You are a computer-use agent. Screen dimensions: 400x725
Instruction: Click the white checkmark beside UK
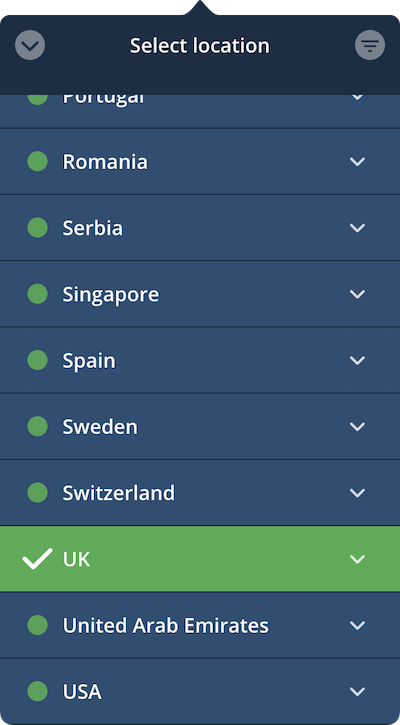37,559
